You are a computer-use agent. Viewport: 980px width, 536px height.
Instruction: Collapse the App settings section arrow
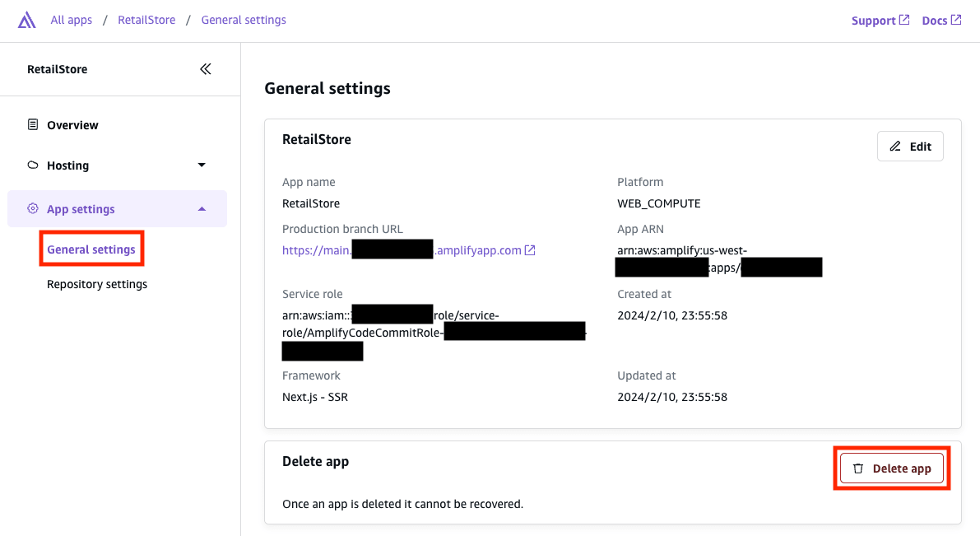point(202,209)
